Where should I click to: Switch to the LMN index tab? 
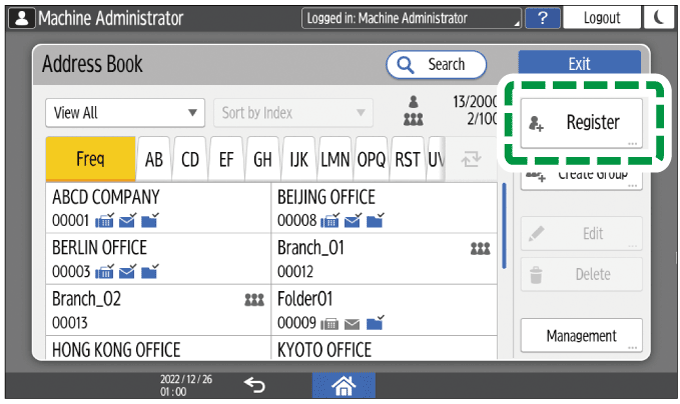coord(335,158)
